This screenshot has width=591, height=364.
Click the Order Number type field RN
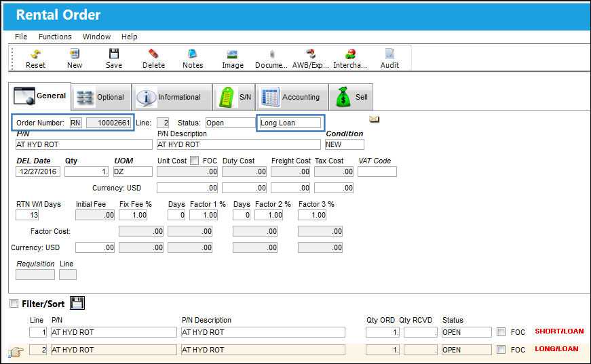click(x=75, y=123)
